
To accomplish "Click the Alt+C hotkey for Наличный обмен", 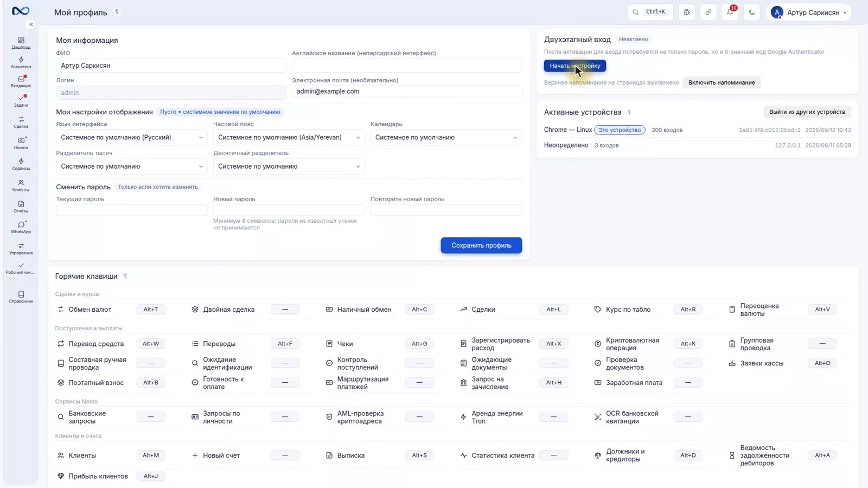I will click(419, 309).
